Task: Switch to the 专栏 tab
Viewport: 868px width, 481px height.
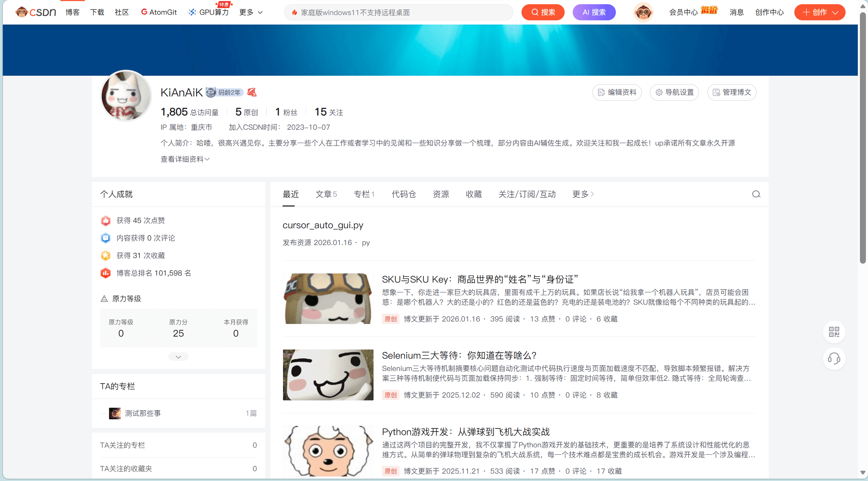Action: [x=364, y=194]
